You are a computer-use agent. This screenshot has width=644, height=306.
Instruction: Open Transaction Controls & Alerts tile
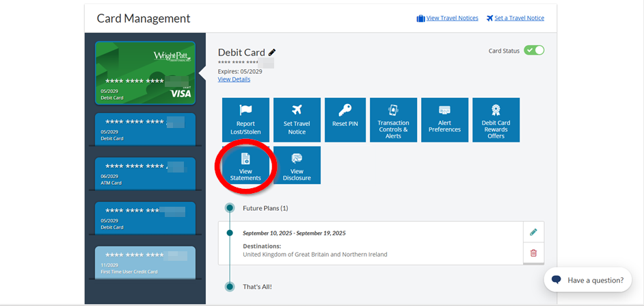394,120
